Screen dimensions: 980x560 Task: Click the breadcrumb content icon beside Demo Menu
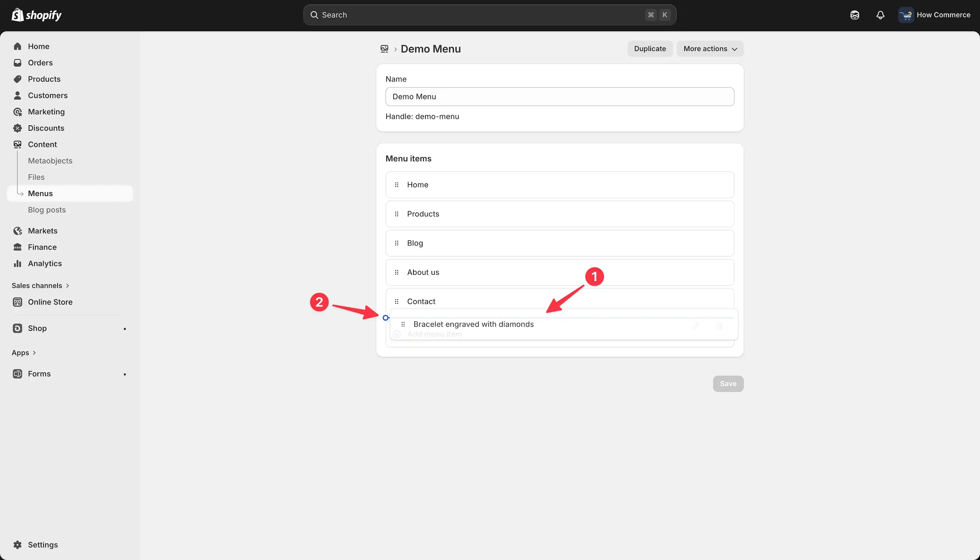(x=384, y=49)
